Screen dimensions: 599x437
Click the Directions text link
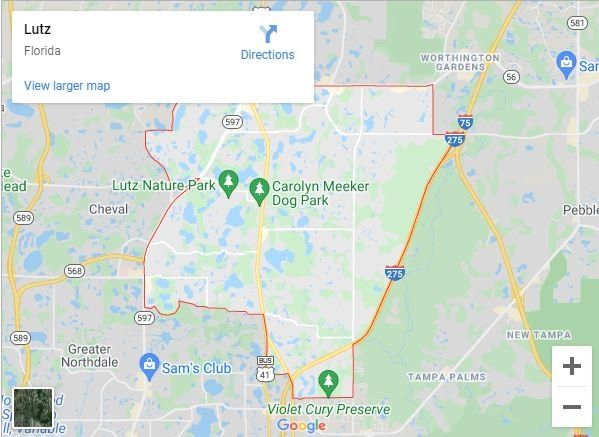(267, 55)
